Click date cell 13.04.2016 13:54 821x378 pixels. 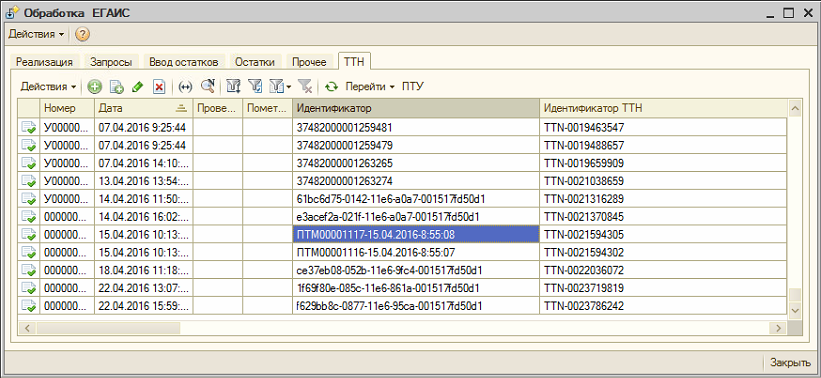click(x=143, y=181)
